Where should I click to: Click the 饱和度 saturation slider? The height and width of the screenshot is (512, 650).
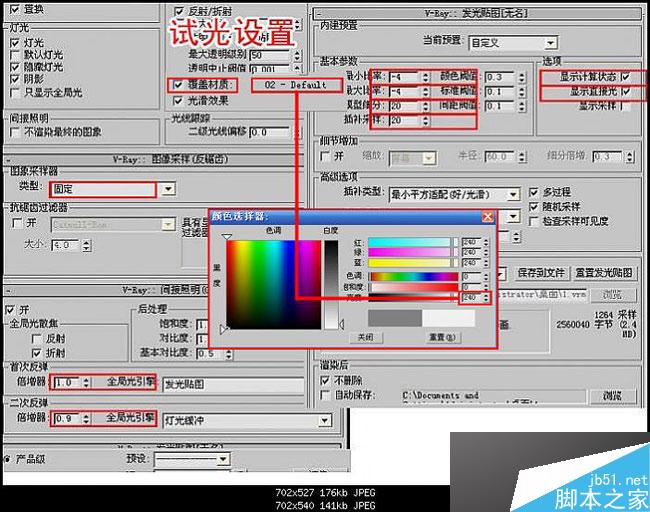tap(414, 287)
